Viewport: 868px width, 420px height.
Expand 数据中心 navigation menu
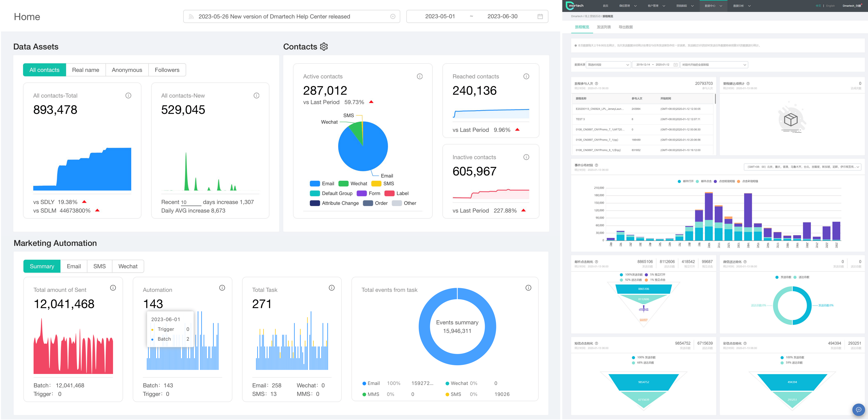click(x=713, y=6)
